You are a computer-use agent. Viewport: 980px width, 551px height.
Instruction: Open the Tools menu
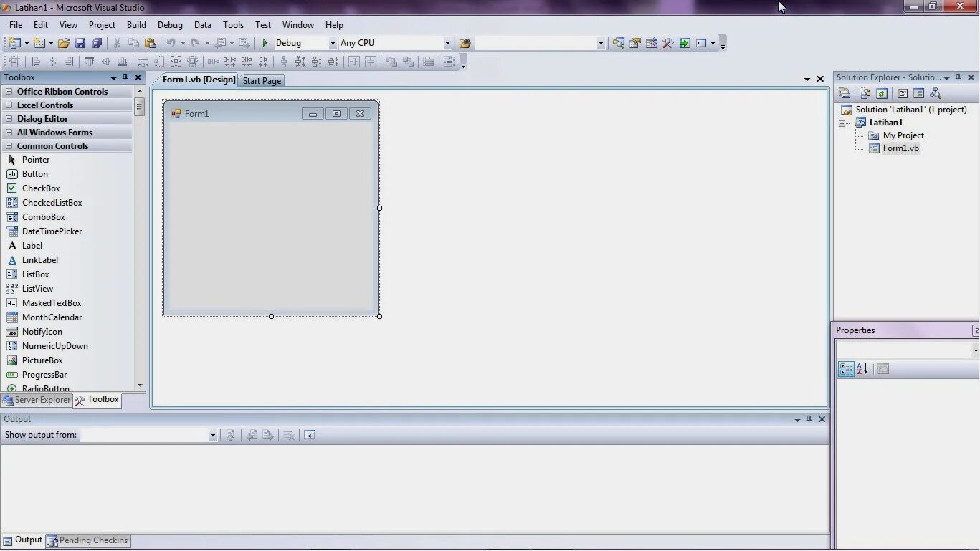click(x=234, y=24)
